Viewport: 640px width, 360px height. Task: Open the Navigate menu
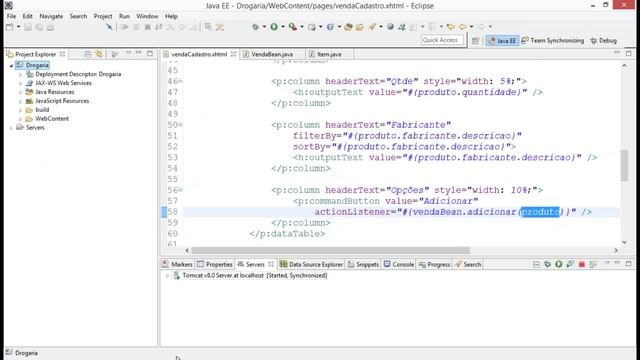pyautogui.click(x=51, y=16)
